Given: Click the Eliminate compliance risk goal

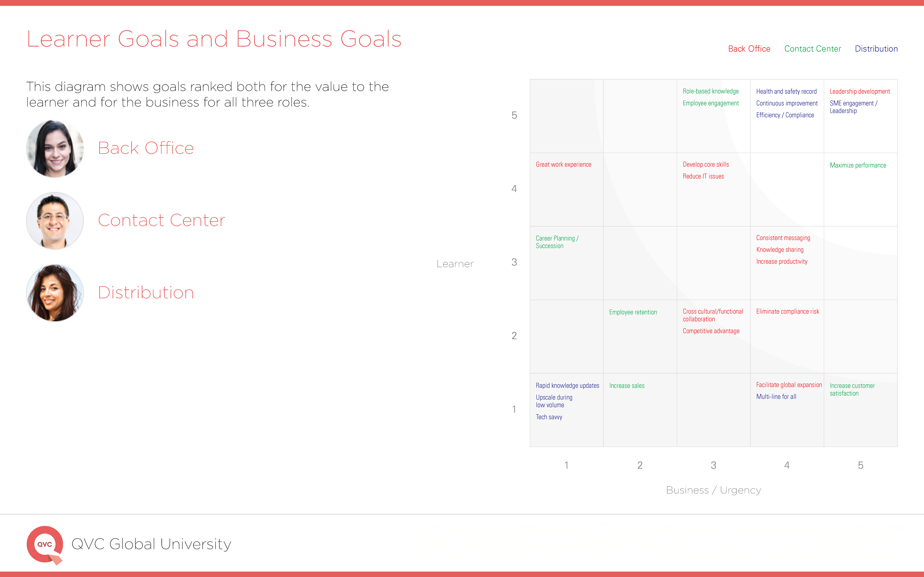Looking at the screenshot, I should coord(788,311).
